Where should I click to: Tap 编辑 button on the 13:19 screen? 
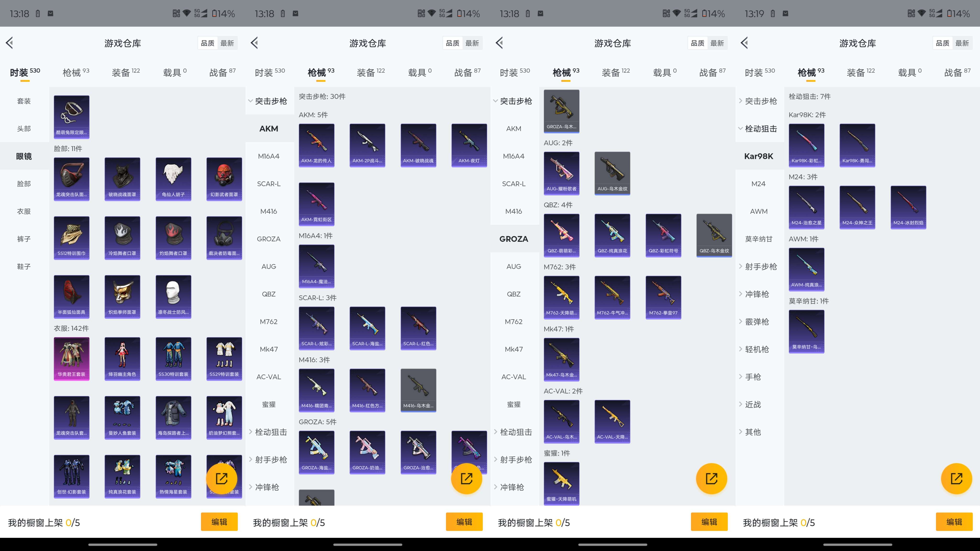[954, 522]
